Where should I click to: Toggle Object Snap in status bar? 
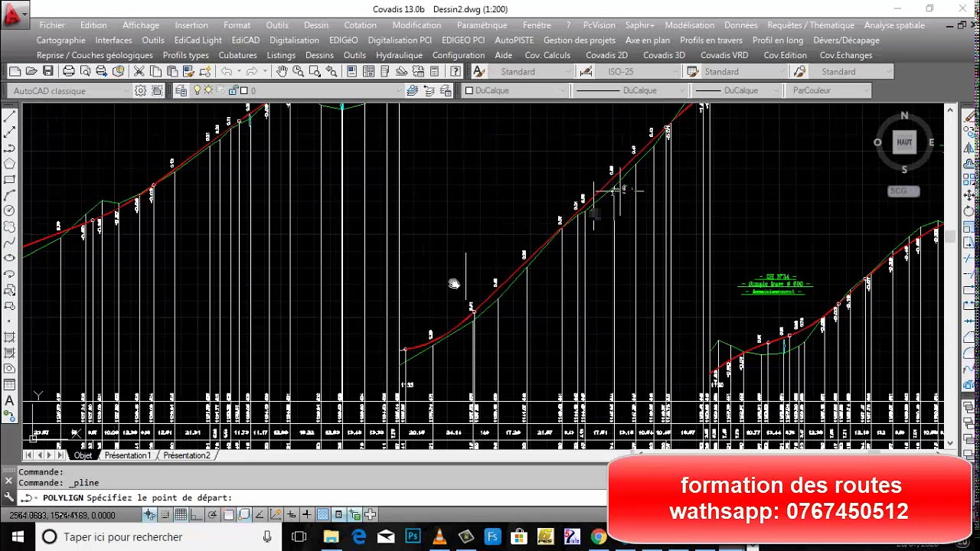click(x=228, y=514)
